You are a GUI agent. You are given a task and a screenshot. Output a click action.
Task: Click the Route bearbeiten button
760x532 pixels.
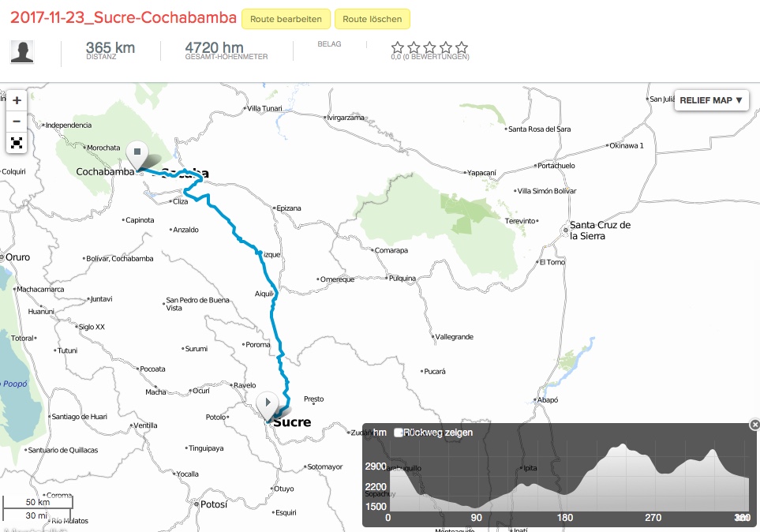click(x=286, y=19)
